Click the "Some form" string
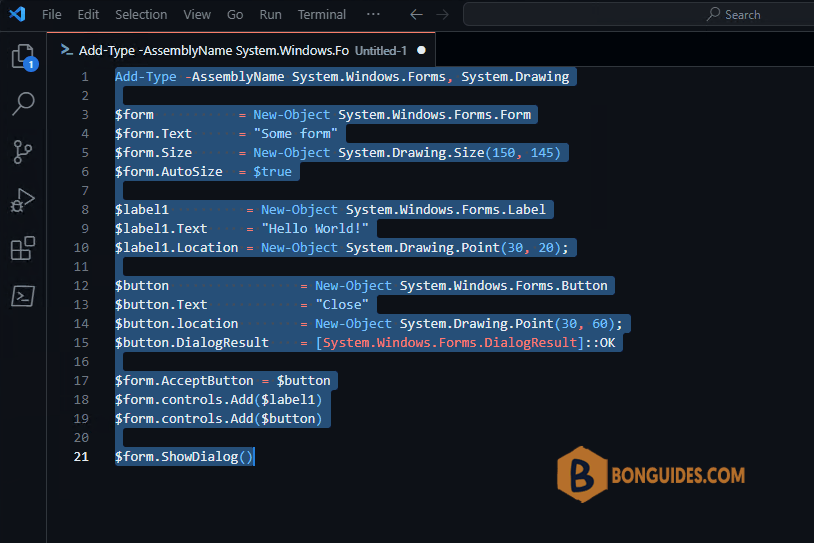 [295, 134]
